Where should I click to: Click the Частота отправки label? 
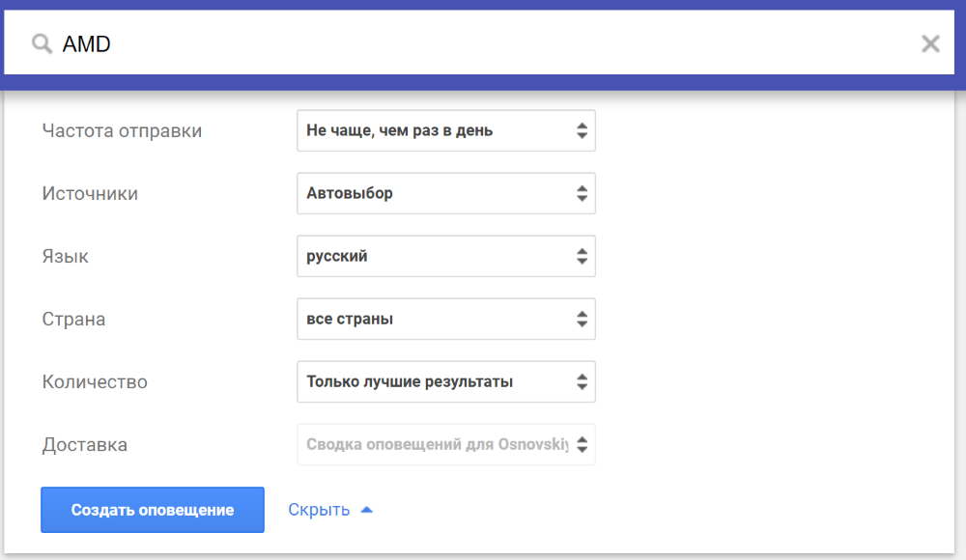(122, 131)
